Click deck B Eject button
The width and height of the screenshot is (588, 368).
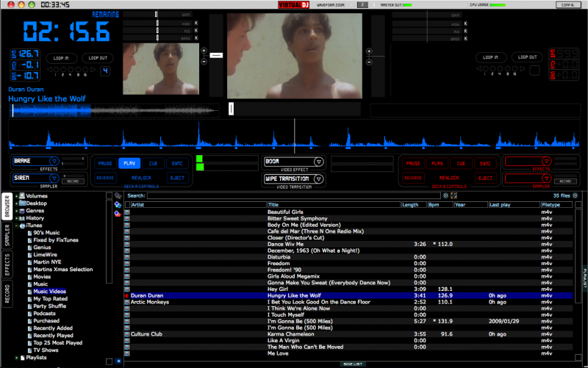[x=485, y=178]
